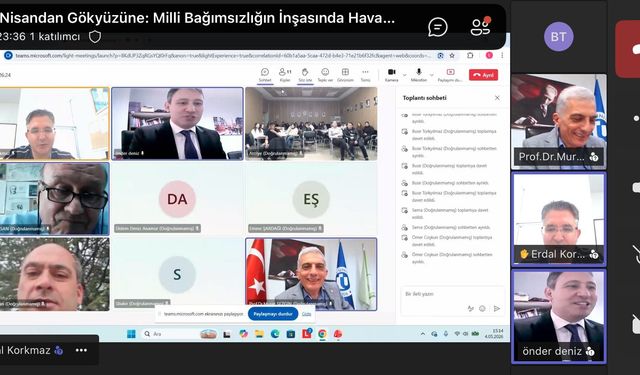Select the önder deniz video tile in grid
Screen dimensions: 640x375
pyautogui.click(x=178, y=123)
